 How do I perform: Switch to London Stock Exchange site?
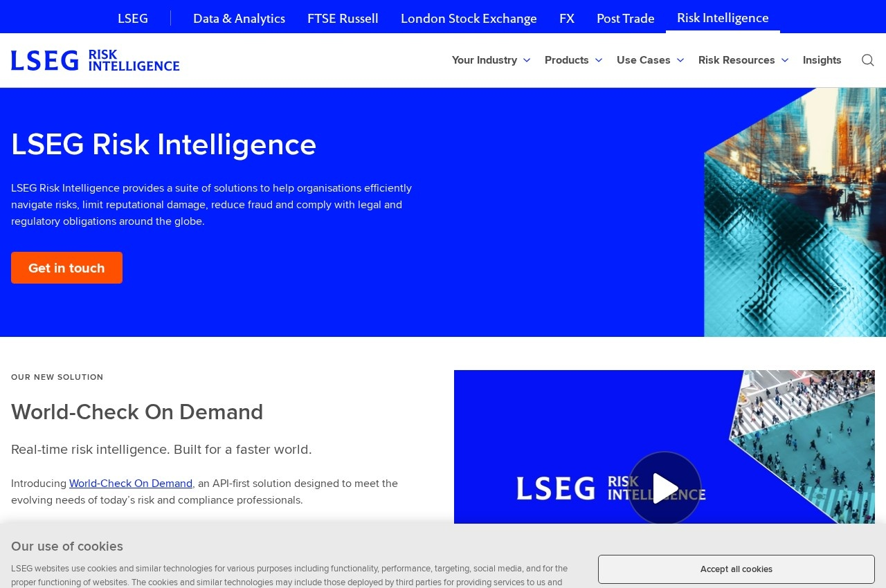(x=469, y=18)
